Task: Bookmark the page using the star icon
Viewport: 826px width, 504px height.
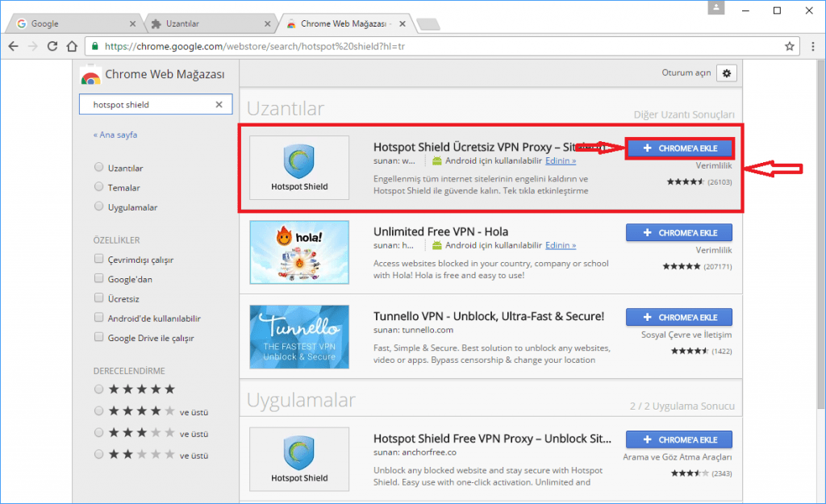Action: coord(790,46)
